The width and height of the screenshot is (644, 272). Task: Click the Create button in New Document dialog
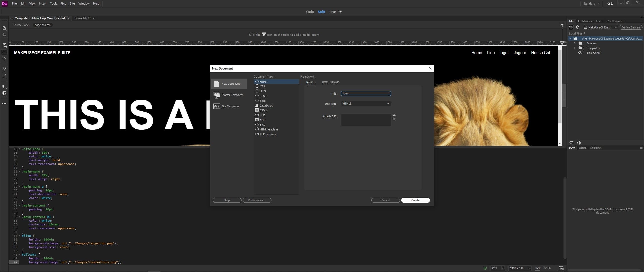click(x=415, y=200)
